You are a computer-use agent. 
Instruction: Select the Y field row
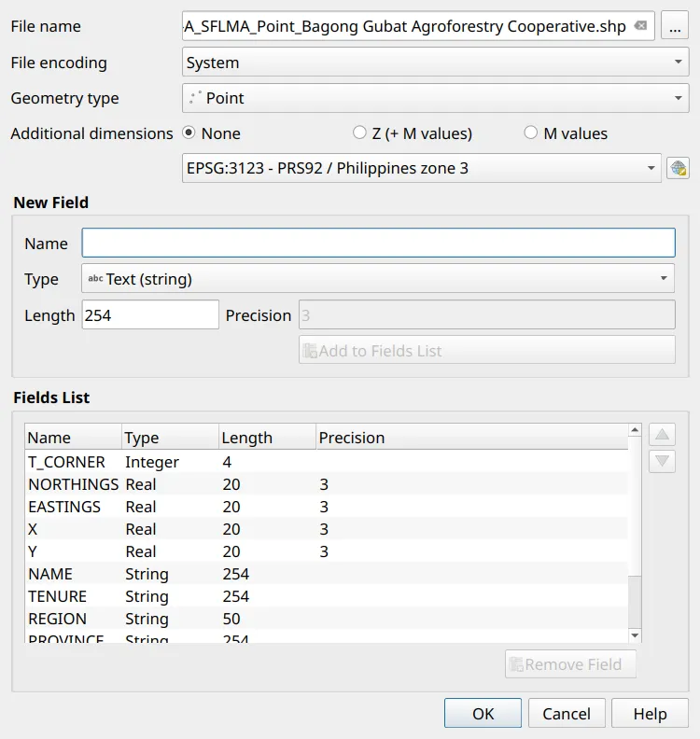coord(327,551)
